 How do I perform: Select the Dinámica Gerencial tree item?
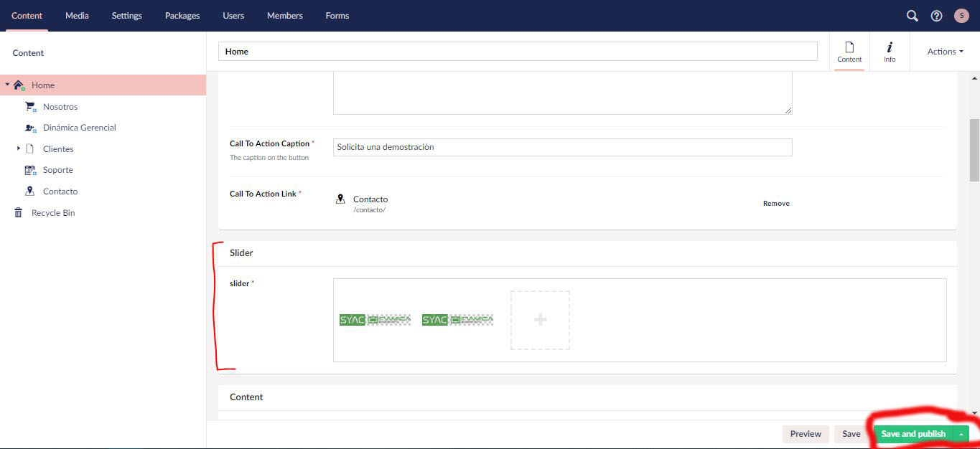[80, 128]
